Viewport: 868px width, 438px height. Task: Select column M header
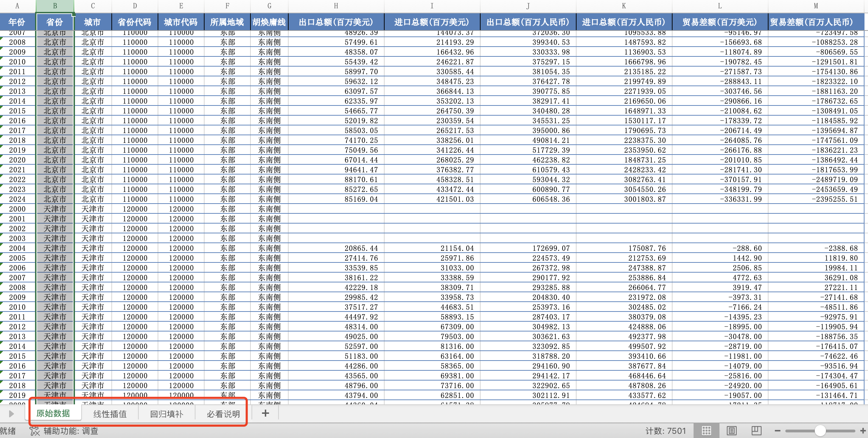coord(816,6)
